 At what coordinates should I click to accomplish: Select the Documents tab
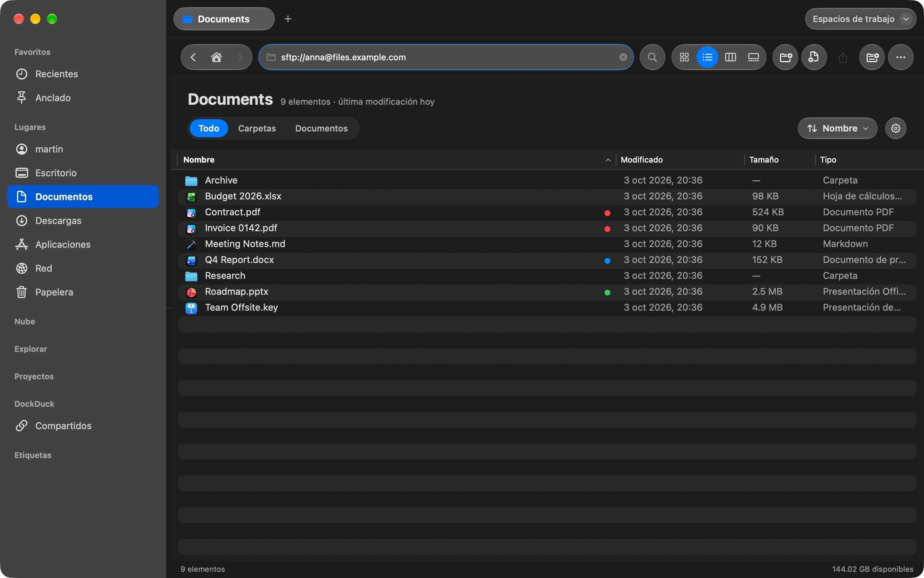[224, 19]
